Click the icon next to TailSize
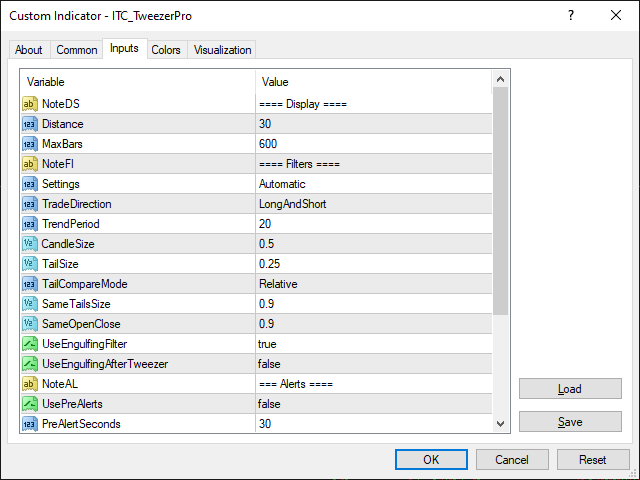The width and height of the screenshot is (640, 480). coord(30,264)
